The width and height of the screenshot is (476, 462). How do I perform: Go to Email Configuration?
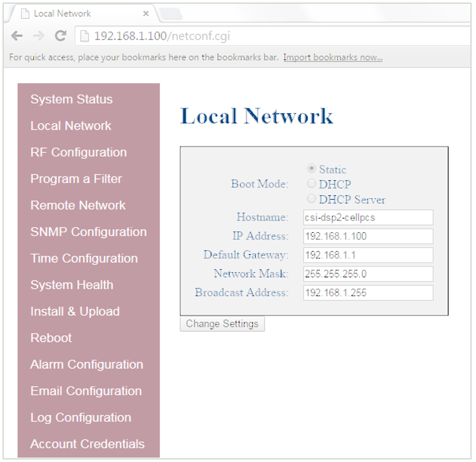86,391
